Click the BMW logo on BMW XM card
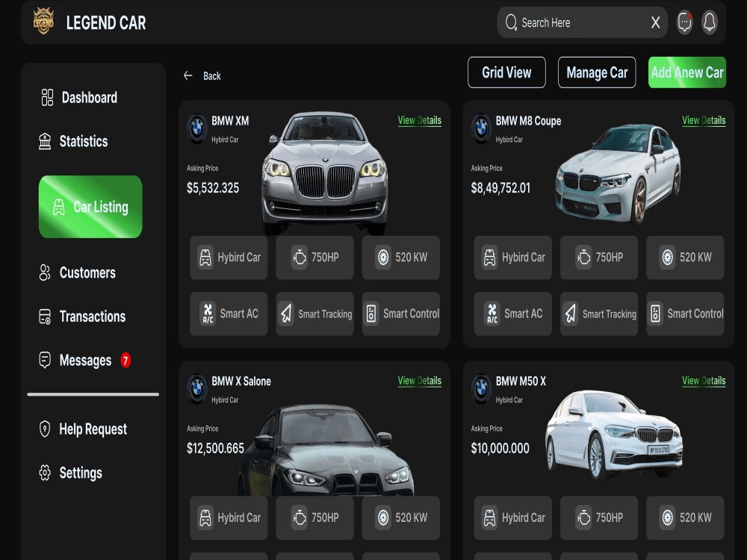This screenshot has width=747, height=560. pos(196,128)
